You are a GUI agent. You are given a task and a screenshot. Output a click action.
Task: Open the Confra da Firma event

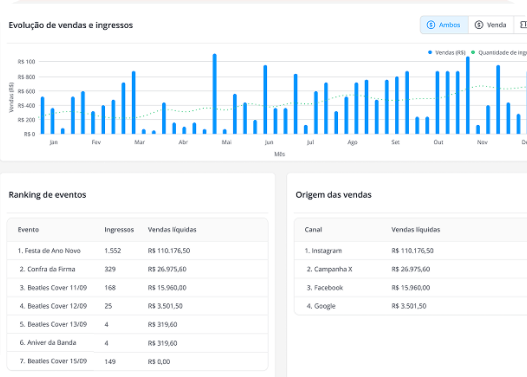[137, 269]
